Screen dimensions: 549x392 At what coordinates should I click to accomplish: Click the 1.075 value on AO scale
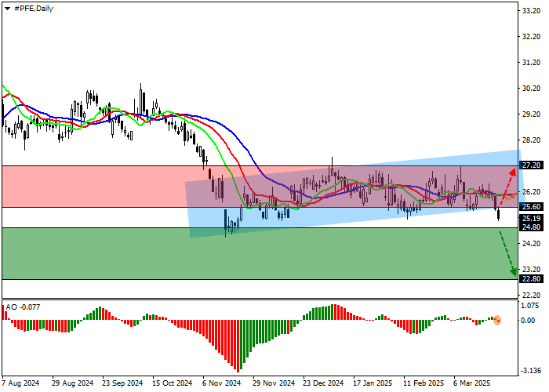(531, 306)
